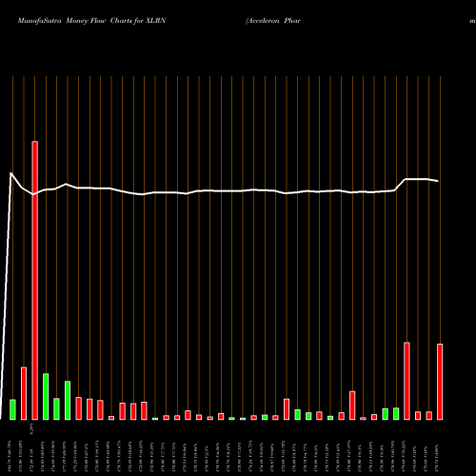Click the "(Acceleron Phar" company name text
Screen dimensions: 476x476
click(x=273, y=21)
